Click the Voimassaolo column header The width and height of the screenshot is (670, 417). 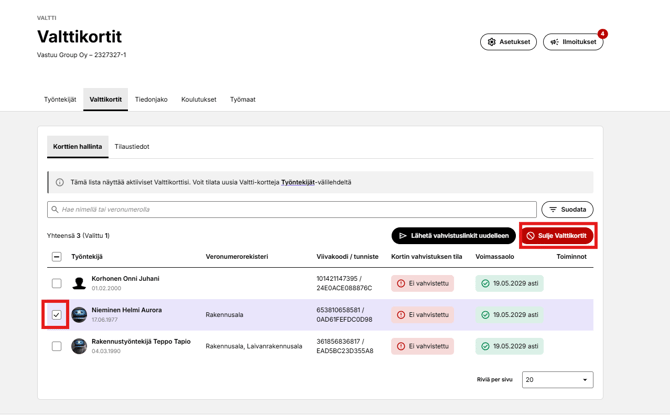pos(495,257)
